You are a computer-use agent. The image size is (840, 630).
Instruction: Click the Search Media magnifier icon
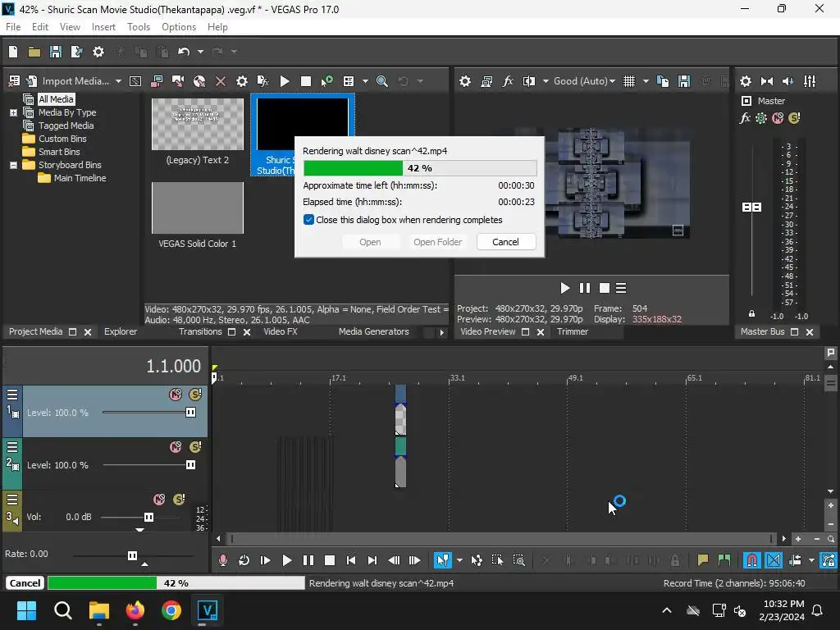coord(382,81)
